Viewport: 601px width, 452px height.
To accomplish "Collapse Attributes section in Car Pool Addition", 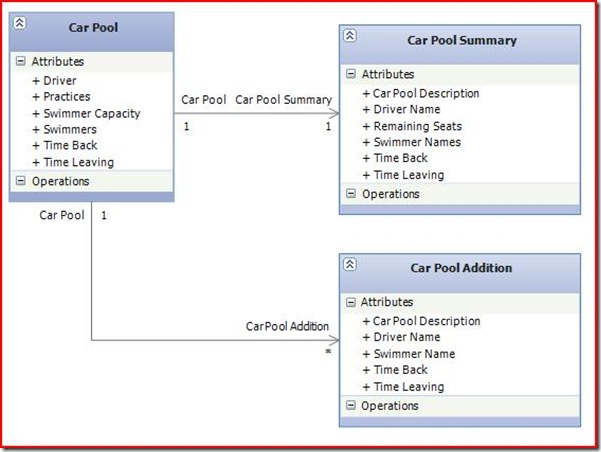I will click(350, 302).
